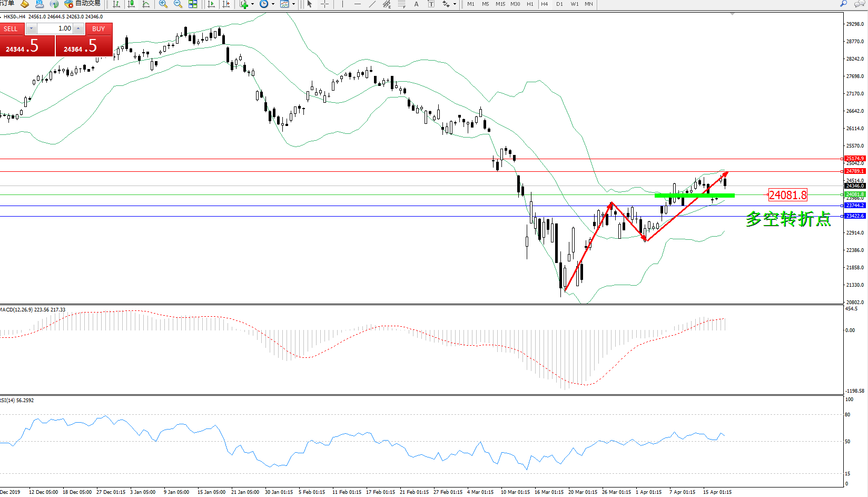The image size is (868, 497).
Task: Select the text label A tool
Action: [x=416, y=4]
